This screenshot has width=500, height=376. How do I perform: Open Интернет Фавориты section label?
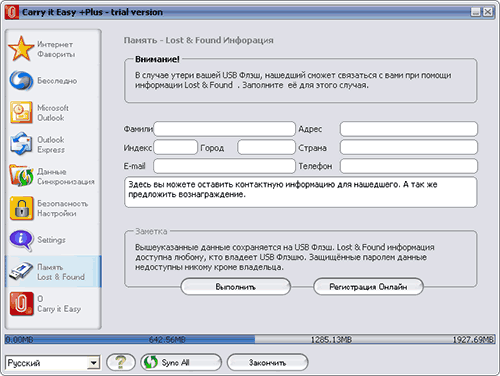point(56,49)
